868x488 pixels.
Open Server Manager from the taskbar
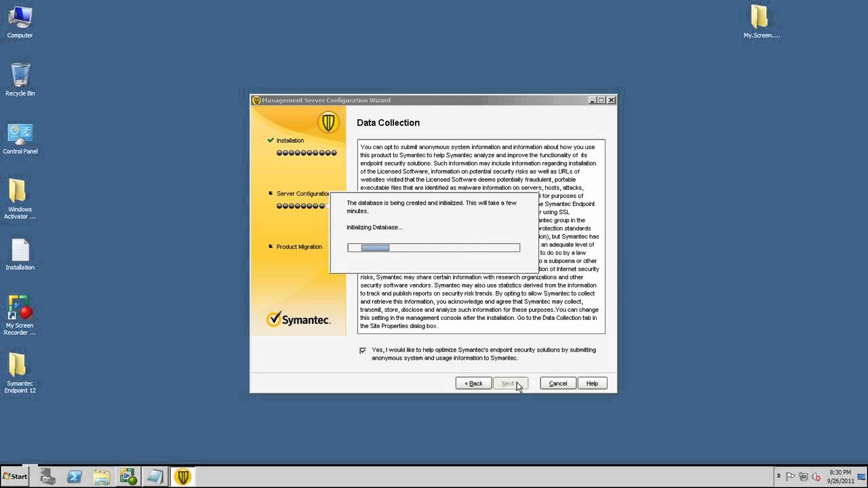47,476
